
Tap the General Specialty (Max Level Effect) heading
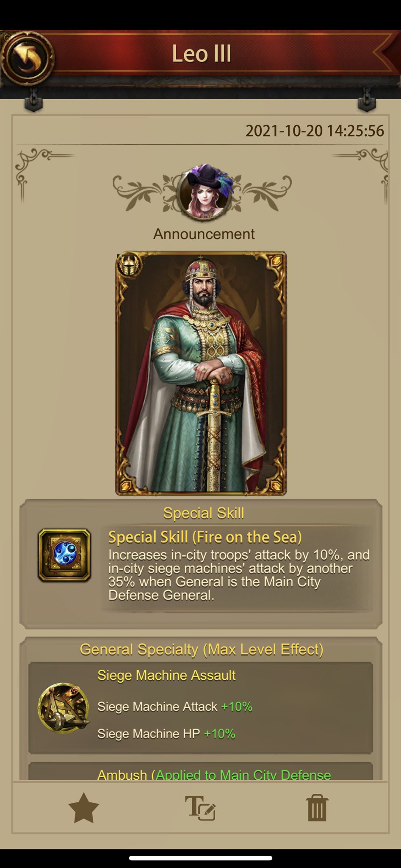click(202, 650)
